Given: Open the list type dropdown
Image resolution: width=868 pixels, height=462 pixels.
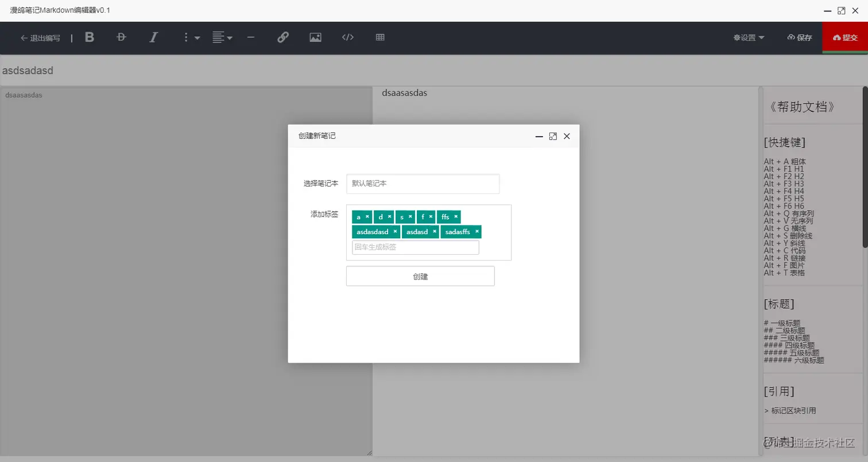Looking at the screenshot, I should 191,37.
